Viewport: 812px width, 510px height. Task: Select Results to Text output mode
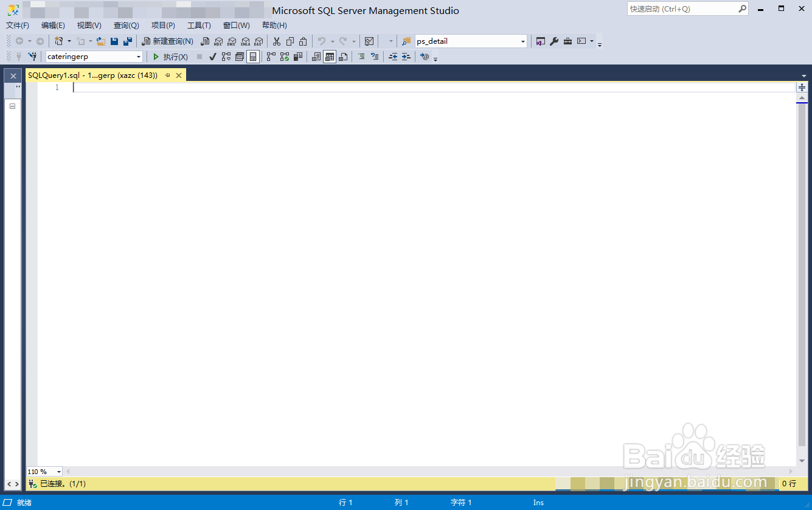[316, 57]
